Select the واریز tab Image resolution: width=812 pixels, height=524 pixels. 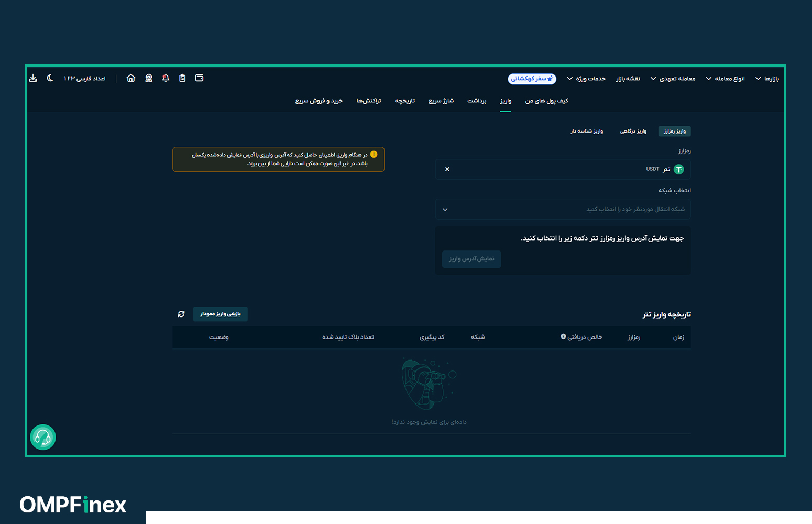point(506,101)
